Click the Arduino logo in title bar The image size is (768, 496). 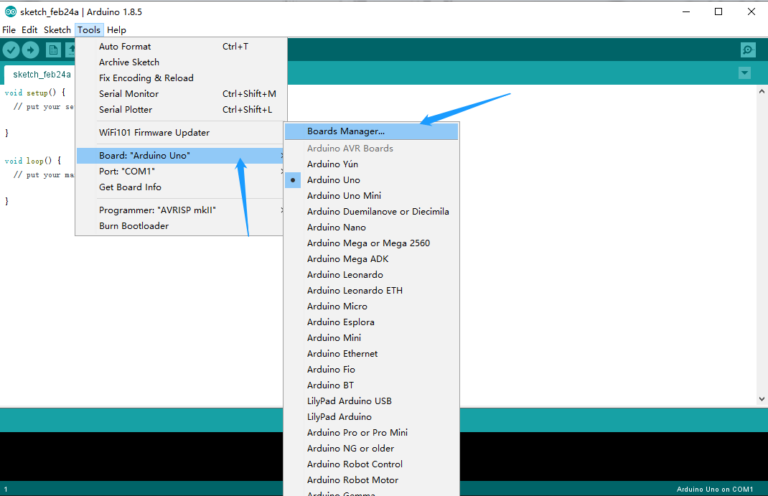coord(10,11)
